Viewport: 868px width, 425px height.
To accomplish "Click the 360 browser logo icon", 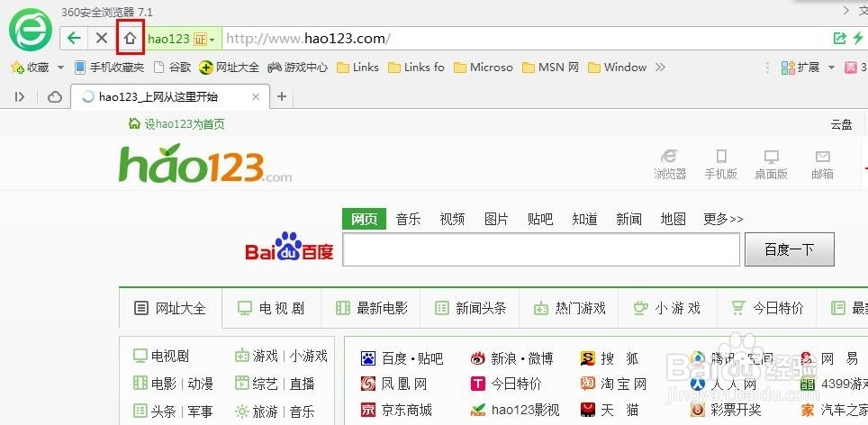I will [x=31, y=30].
